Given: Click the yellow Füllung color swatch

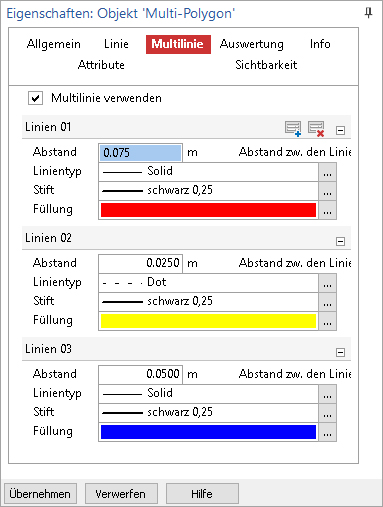Looking at the screenshot, I should (208, 321).
